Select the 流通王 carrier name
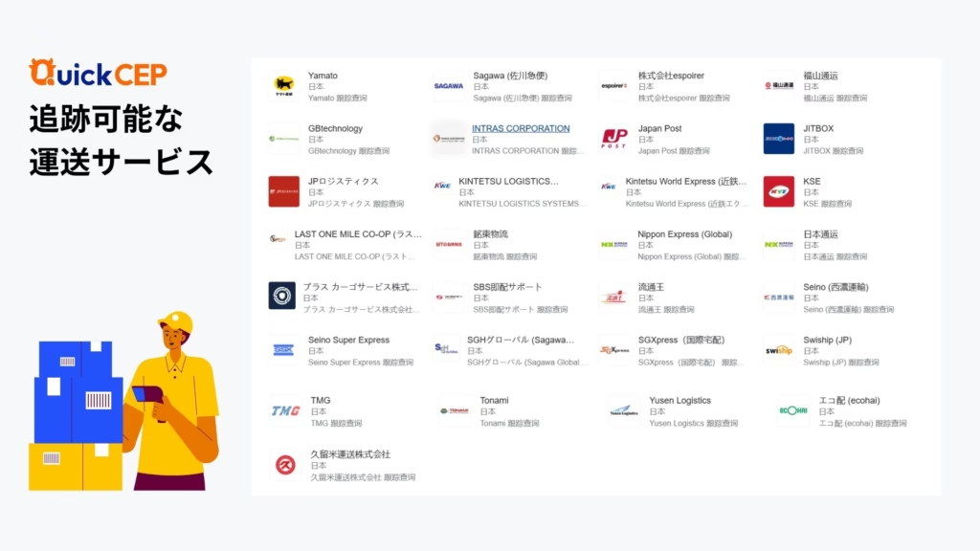980x551 pixels. tap(651, 287)
